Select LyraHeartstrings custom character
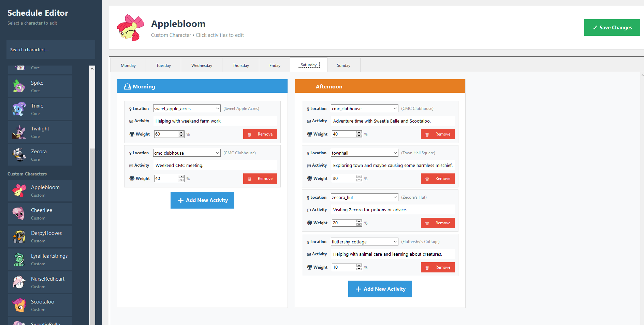The width and height of the screenshot is (644, 325). [40, 259]
